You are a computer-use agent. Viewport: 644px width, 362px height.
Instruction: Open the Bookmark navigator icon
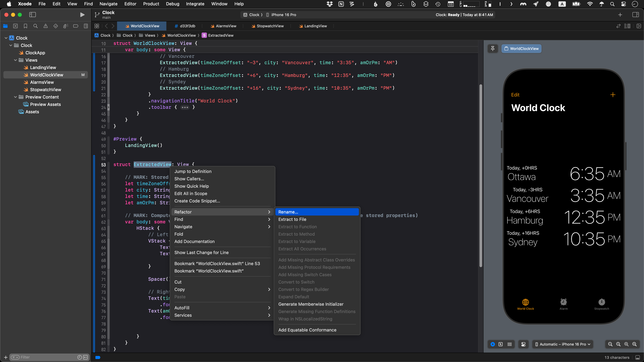(x=25, y=26)
